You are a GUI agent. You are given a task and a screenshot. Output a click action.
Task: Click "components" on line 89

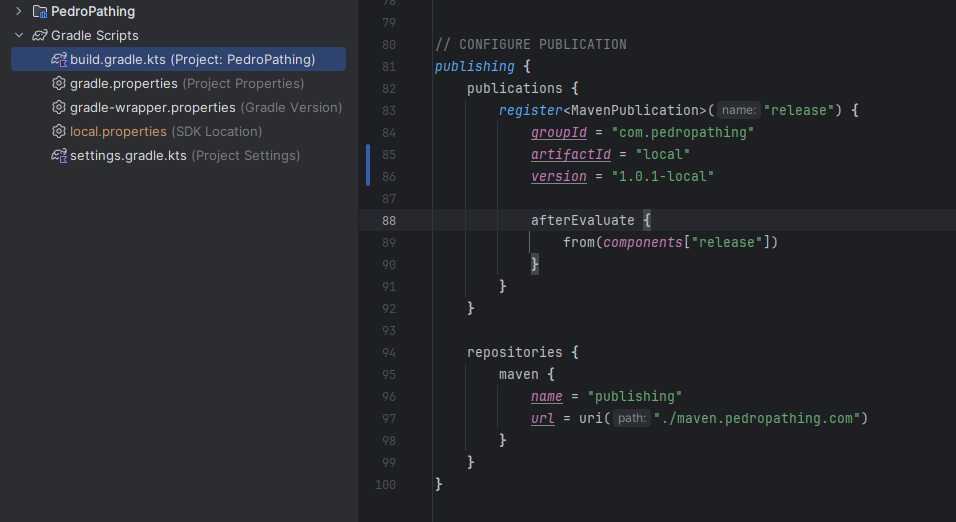[x=643, y=242]
